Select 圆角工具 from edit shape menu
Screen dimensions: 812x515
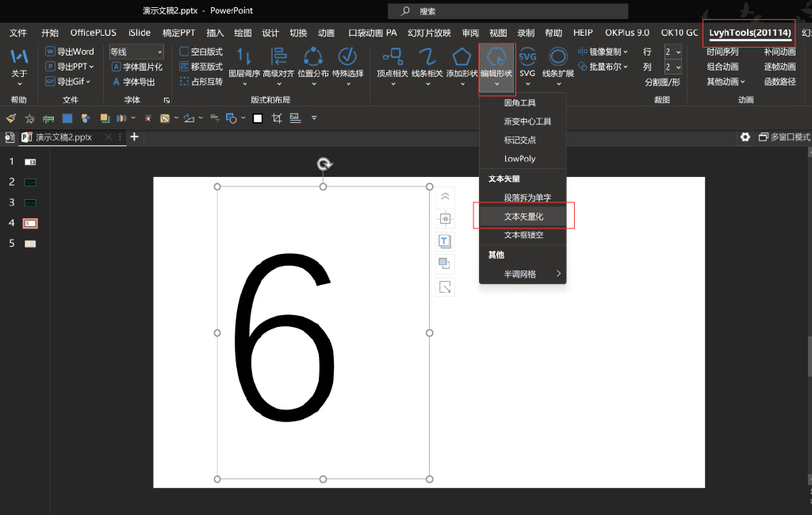click(523, 102)
